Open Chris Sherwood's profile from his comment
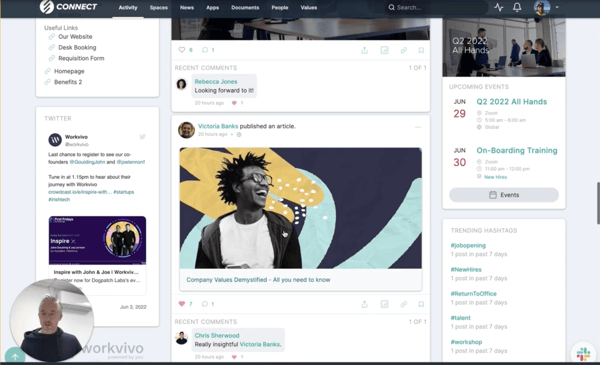Image resolution: width=600 pixels, height=365 pixels. coord(217,336)
